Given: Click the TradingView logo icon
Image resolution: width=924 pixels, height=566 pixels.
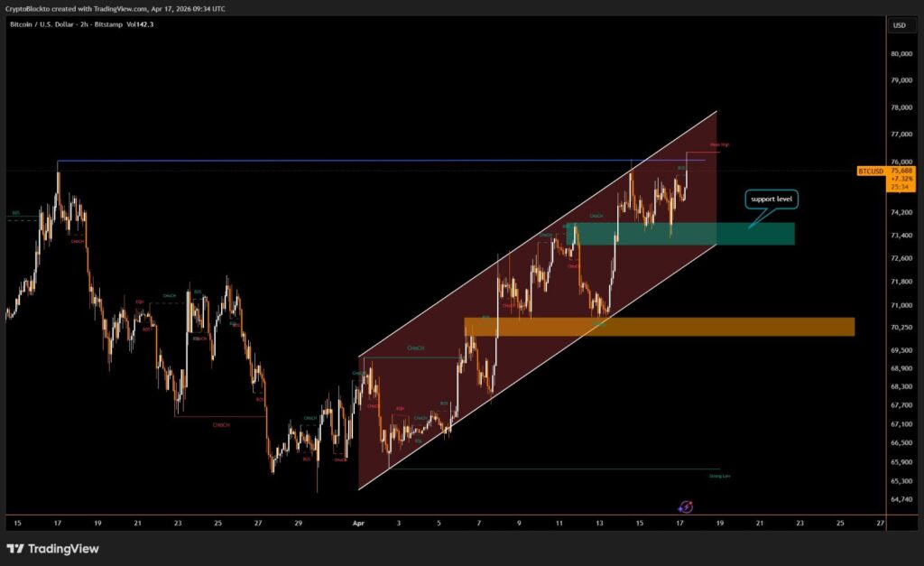Looking at the screenshot, I should click(x=15, y=549).
